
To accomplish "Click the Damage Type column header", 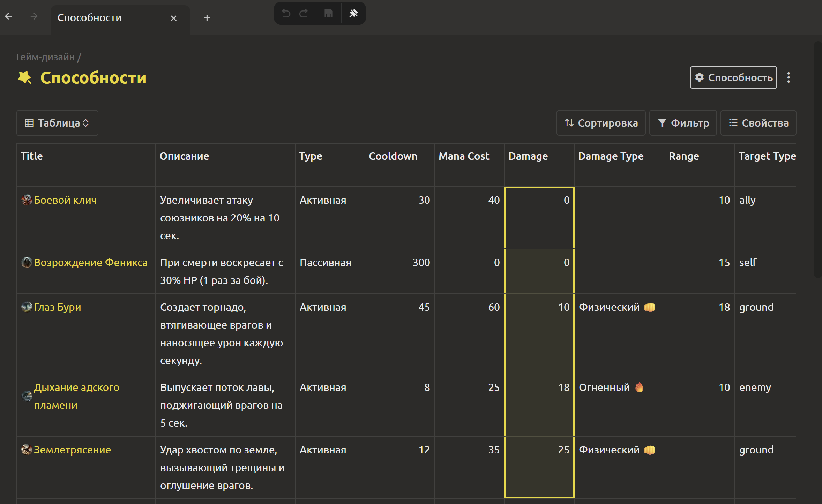I will (611, 156).
